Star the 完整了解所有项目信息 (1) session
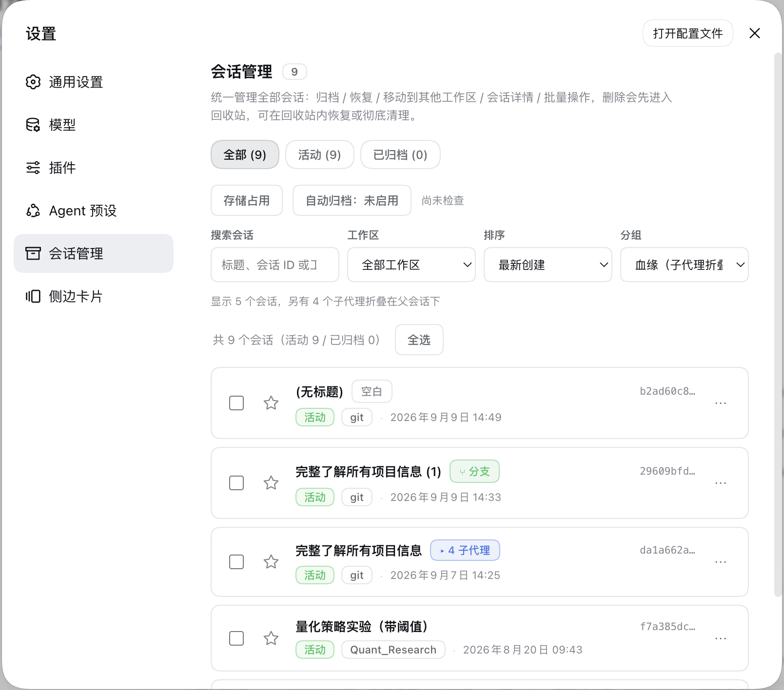The image size is (784, 690). coord(271,483)
